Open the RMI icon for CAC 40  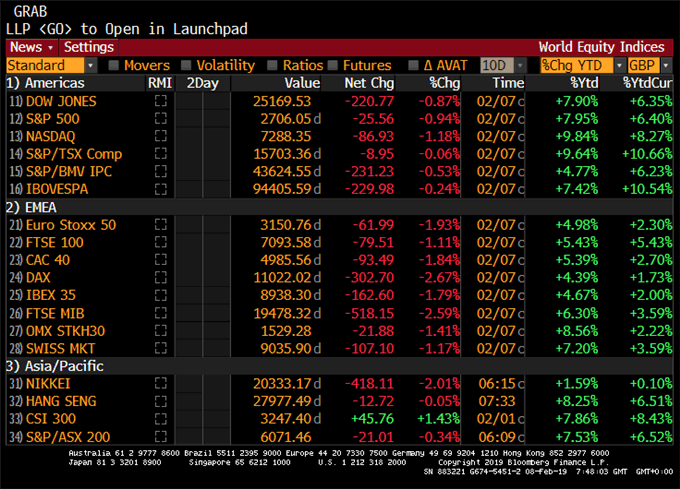pos(160,260)
